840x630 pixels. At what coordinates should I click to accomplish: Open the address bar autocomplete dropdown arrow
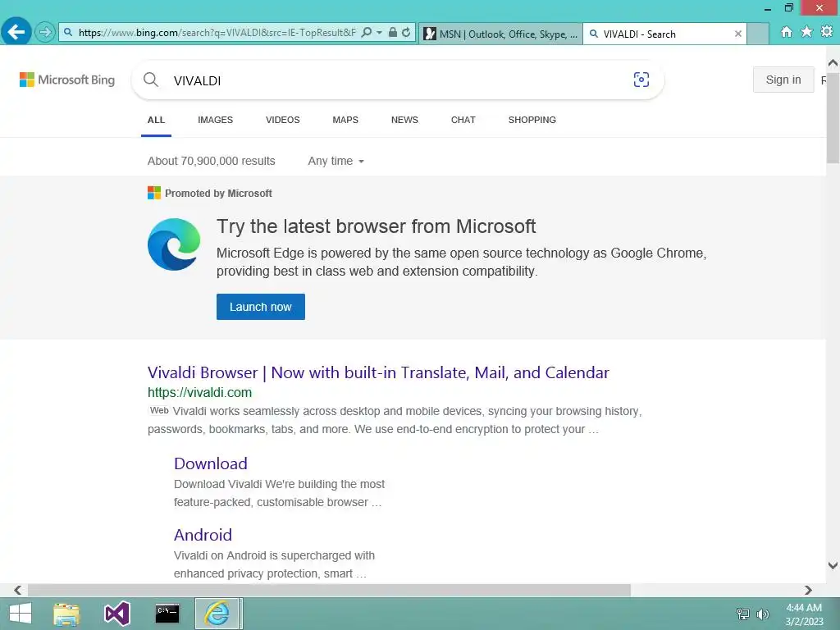(379, 32)
